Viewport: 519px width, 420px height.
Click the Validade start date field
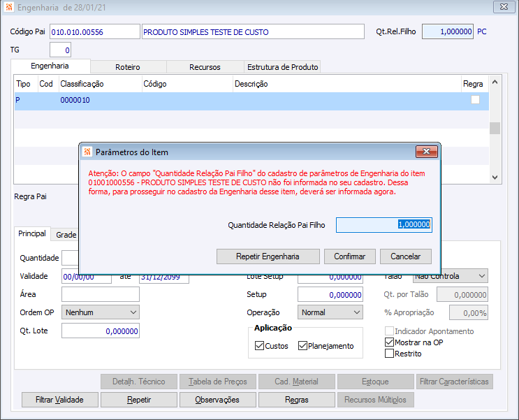coord(87,279)
